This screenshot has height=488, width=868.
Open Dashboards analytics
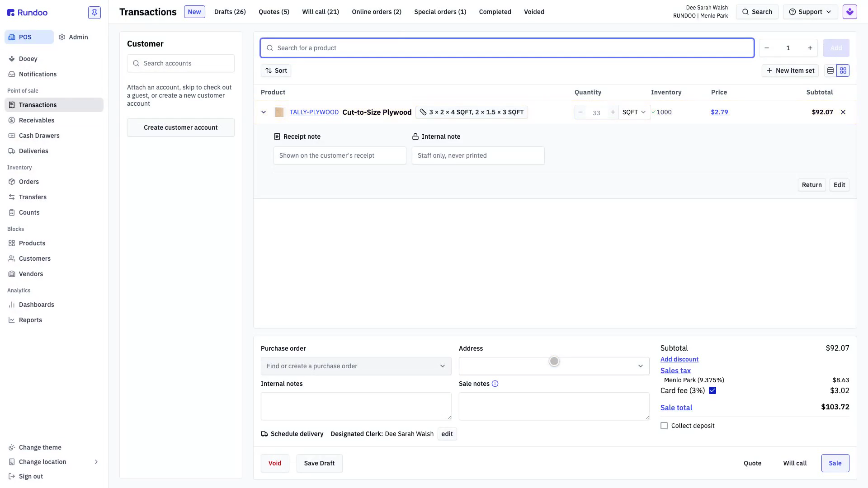coord(54,305)
